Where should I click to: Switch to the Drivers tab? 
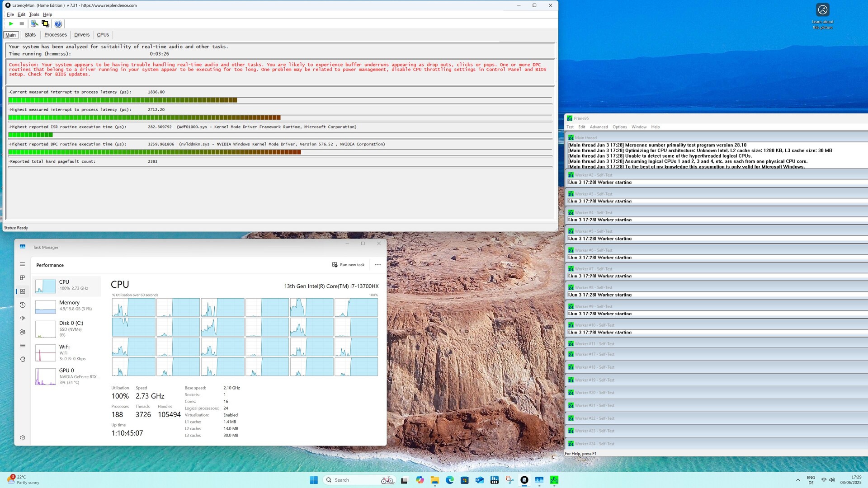[x=82, y=35]
